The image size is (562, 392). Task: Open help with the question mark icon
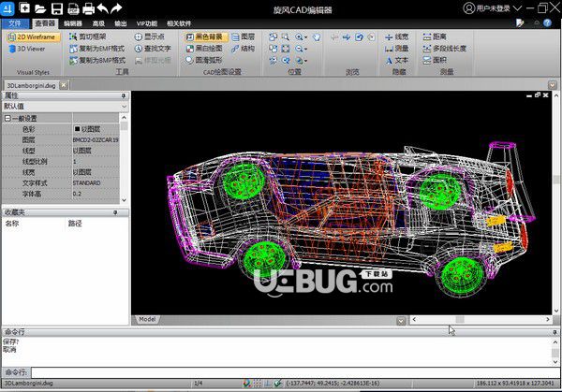point(547,22)
